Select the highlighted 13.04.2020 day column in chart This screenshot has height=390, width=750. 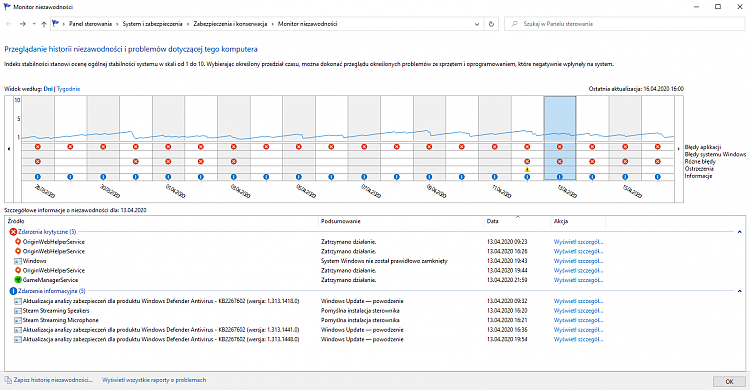point(560,138)
